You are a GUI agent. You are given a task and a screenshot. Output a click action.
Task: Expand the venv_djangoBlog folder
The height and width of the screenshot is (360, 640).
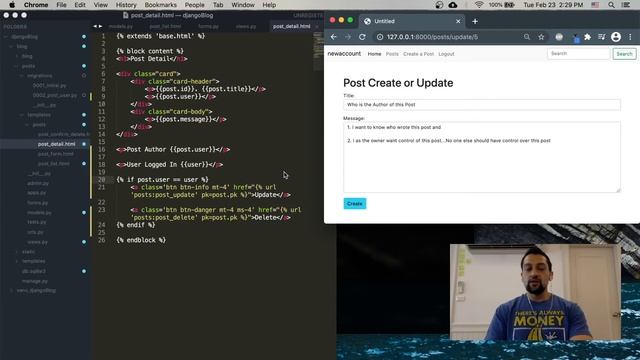click(11, 291)
